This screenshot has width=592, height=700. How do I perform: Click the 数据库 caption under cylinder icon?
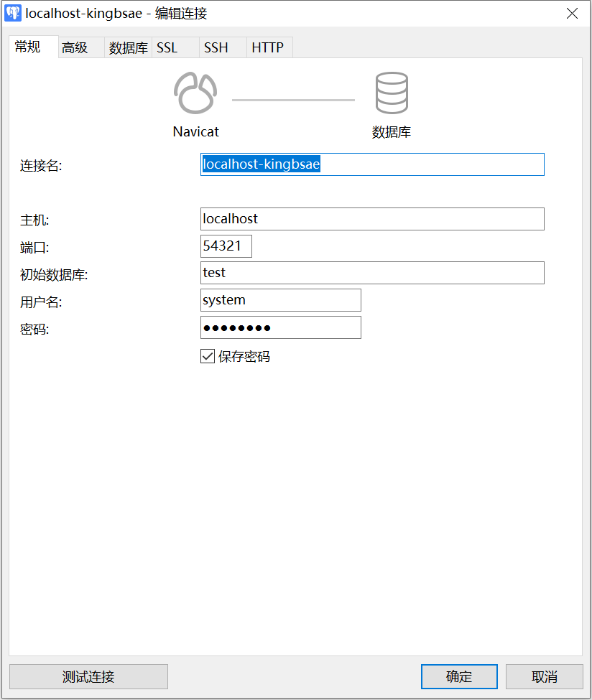click(392, 132)
